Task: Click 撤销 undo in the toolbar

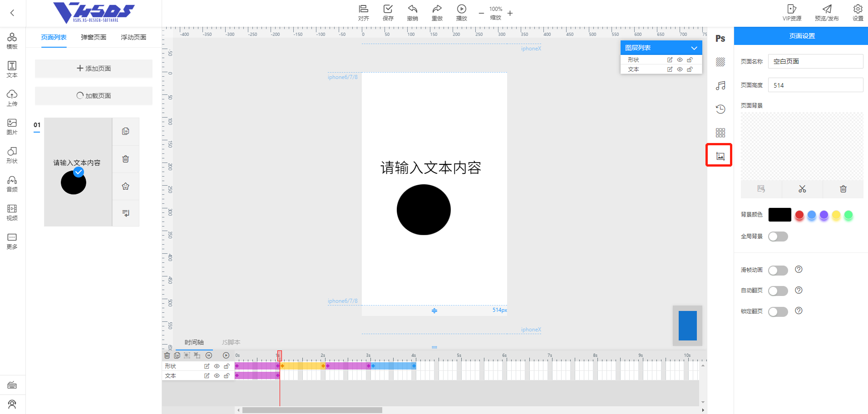Action: 413,13
